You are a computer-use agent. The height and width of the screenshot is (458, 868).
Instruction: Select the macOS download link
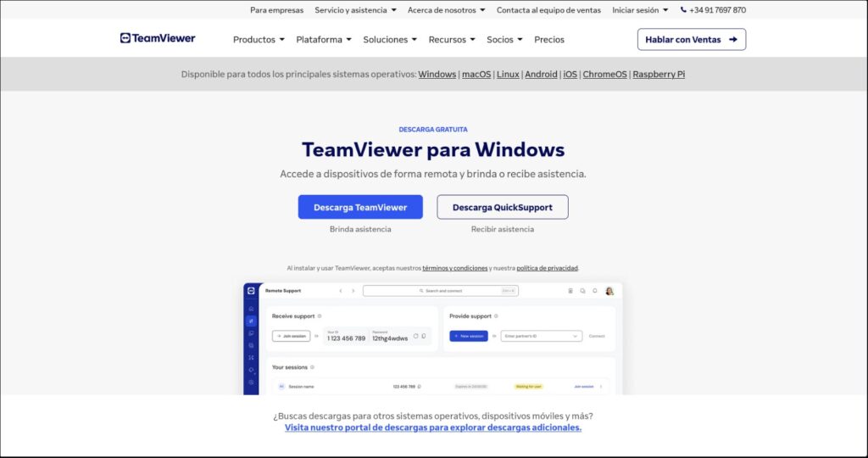click(476, 74)
